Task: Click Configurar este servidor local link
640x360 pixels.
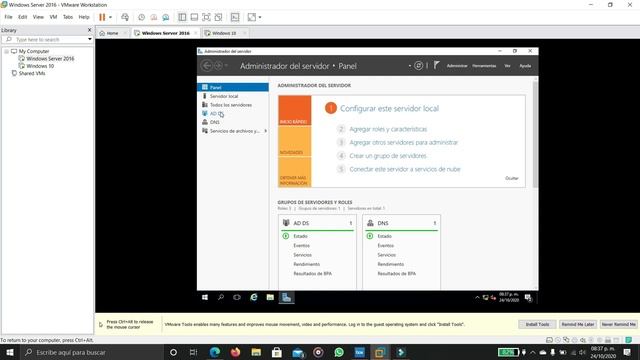Action: pos(389,109)
